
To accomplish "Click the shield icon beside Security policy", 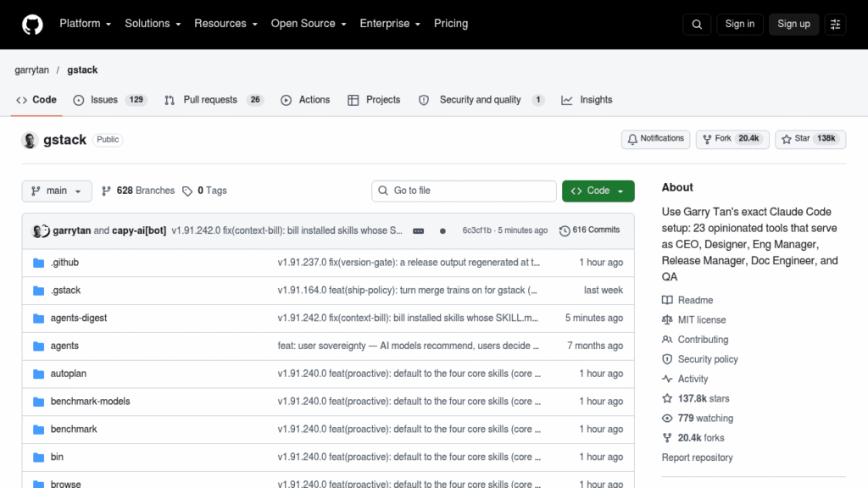I will (x=667, y=359).
